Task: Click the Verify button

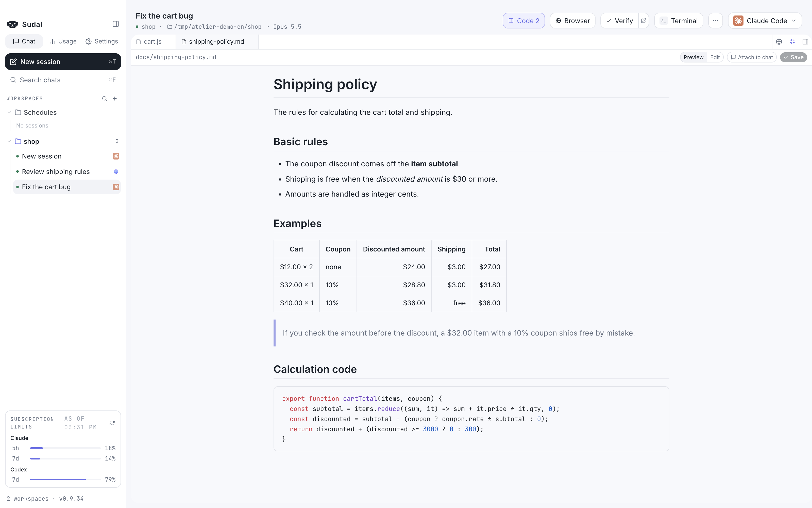Action: click(x=619, y=21)
